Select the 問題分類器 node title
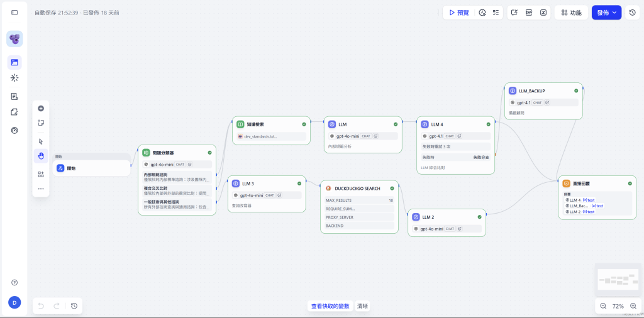This screenshot has width=644, height=318. [x=163, y=153]
